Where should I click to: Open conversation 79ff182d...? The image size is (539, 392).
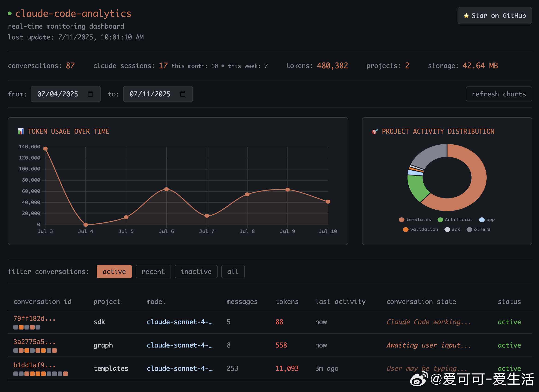34,318
